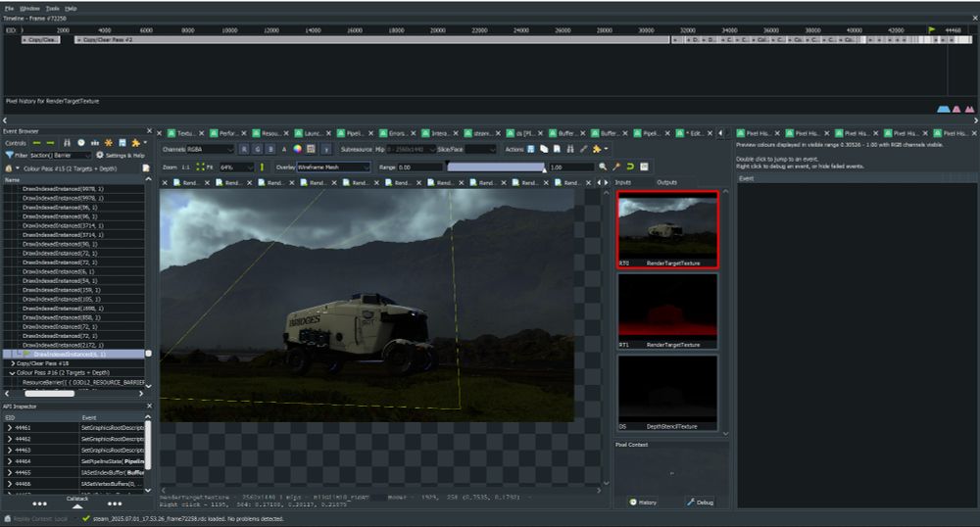The image size is (980, 527).
Task: Open the Help menu
Action: 71,8
